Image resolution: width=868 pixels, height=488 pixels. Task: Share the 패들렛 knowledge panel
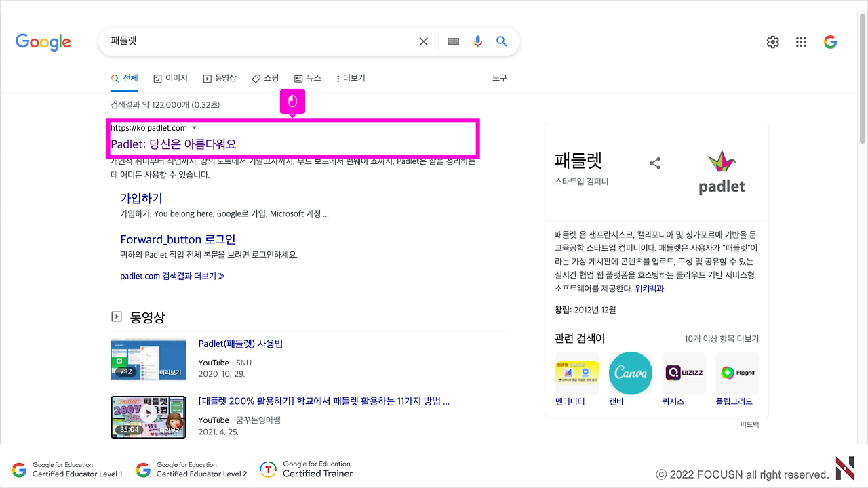tap(655, 163)
